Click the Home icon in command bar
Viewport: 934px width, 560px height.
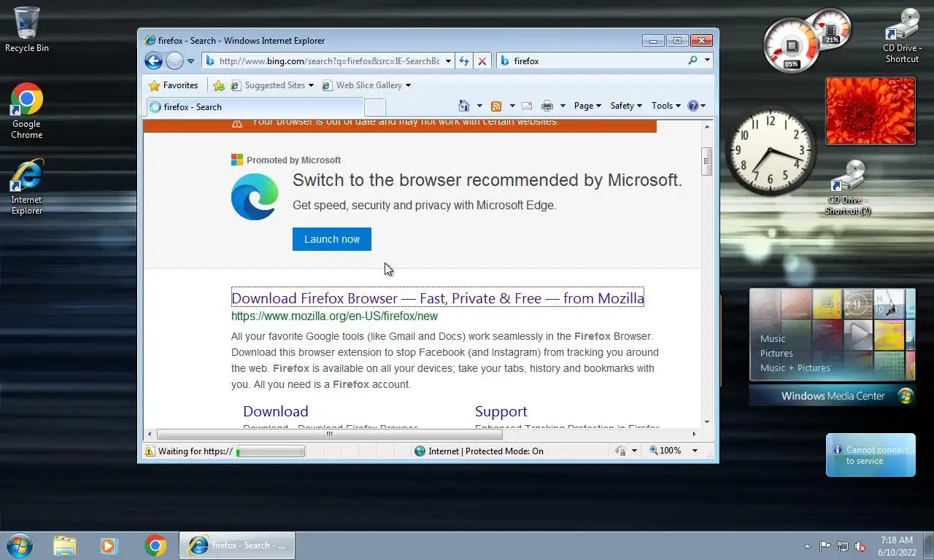(x=464, y=106)
